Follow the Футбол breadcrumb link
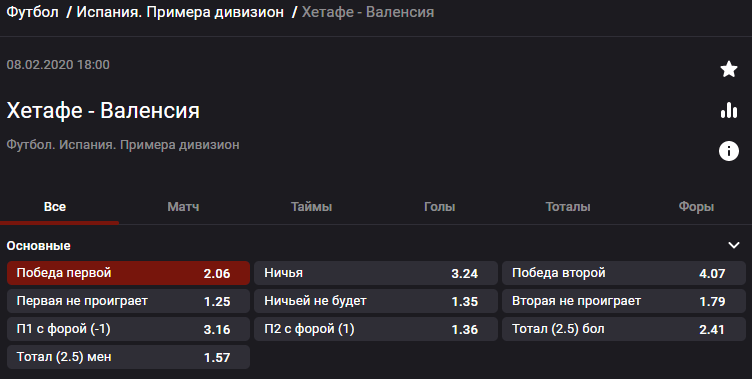 pyautogui.click(x=33, y=12)
